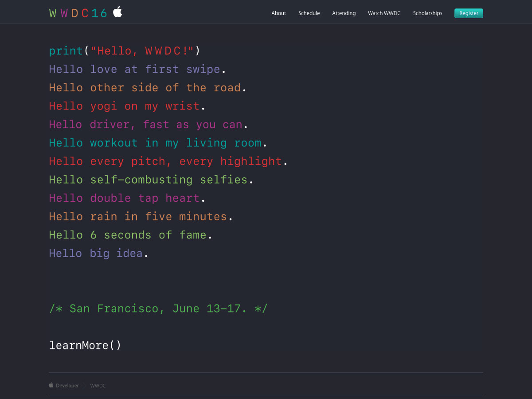The width and height of the screenshot is (532, 399).
Task: Open the About menu item
Action: pos(278,13)
